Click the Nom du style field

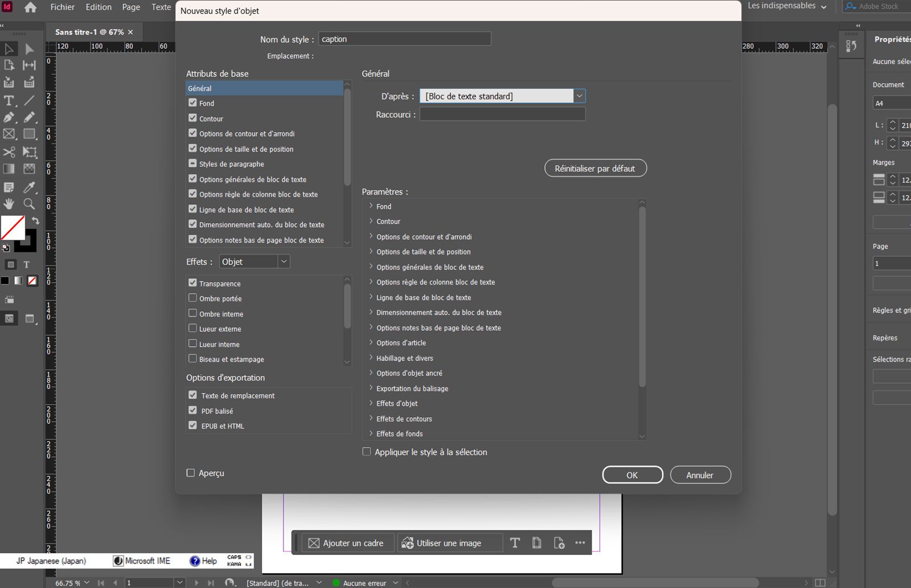(405, 39)
